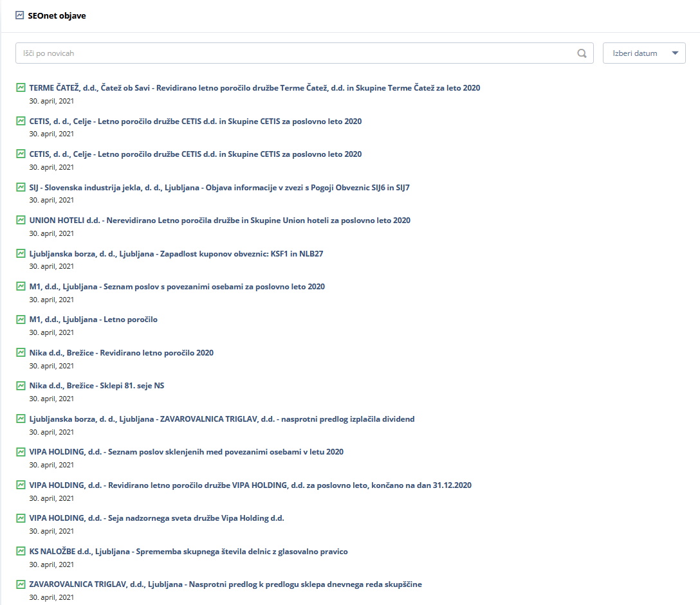The width and height of the screenshot is (700, 605).
Task: Click chart icon beside Nika Revidirano letno poročilo
Action: tap(21, 352)
